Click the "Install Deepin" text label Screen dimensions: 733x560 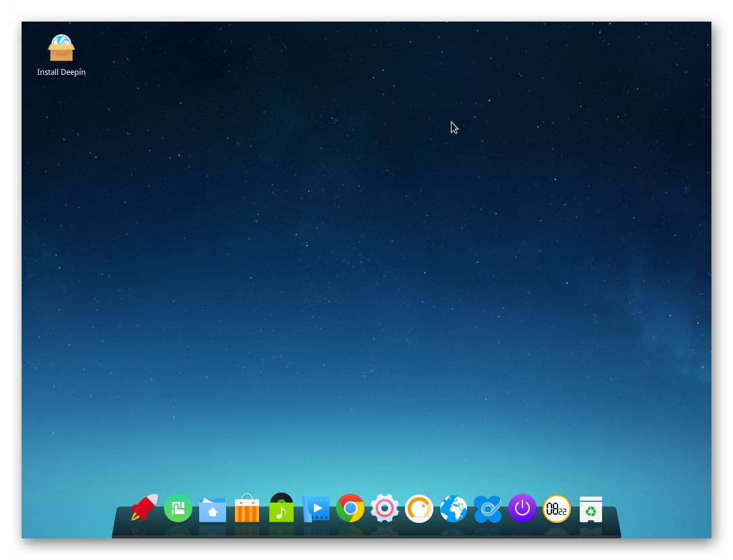(61, 72)
